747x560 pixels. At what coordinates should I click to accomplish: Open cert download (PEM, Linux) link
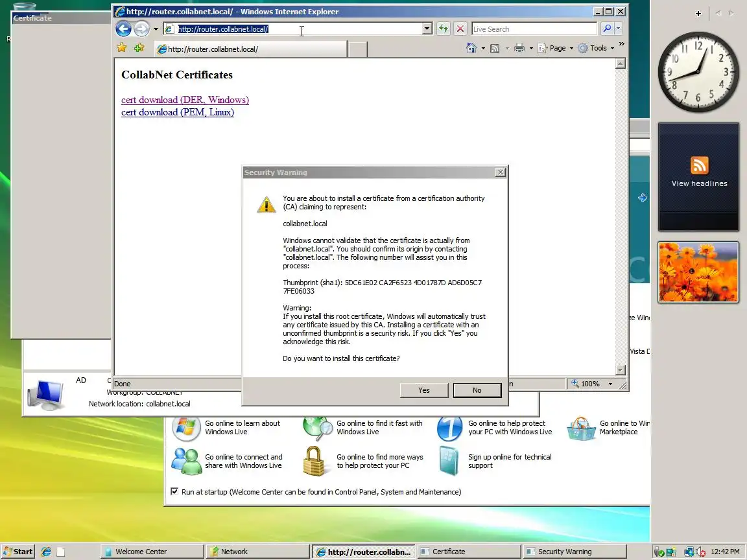tap(177, 112)
